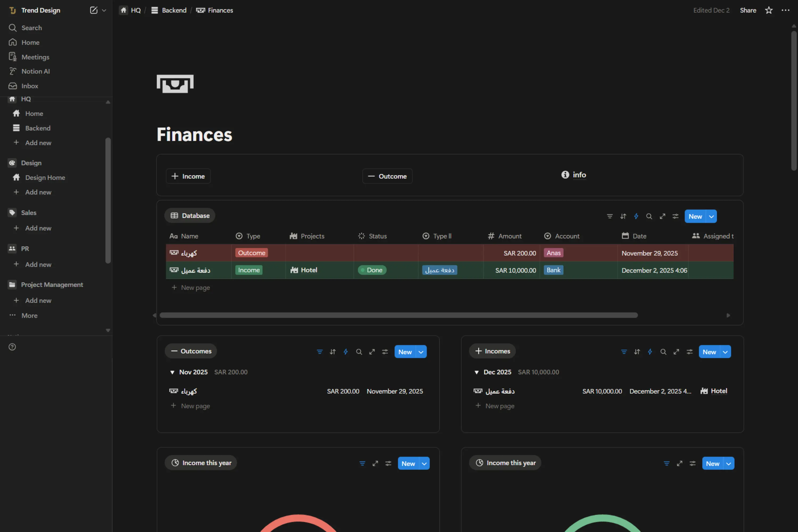Click the search icon in Outcomes view
798x532 pixels.
[359, 352]
